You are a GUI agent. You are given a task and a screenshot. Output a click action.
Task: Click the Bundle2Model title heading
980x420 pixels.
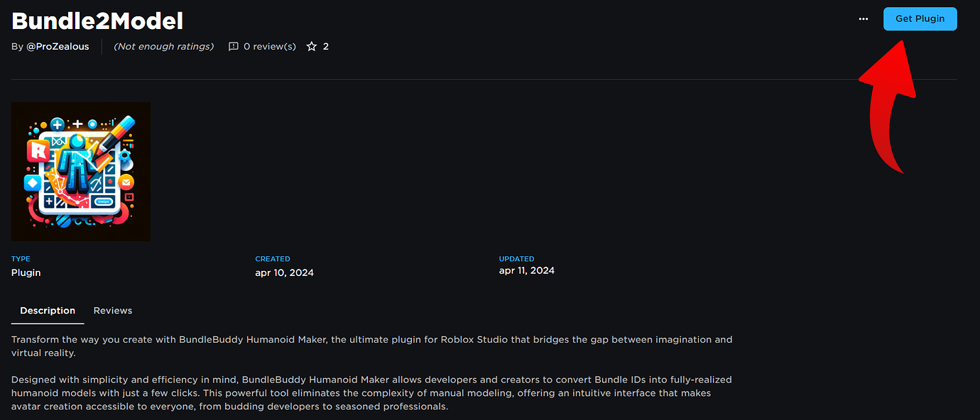pyautogui.click(x=97, y=20)
